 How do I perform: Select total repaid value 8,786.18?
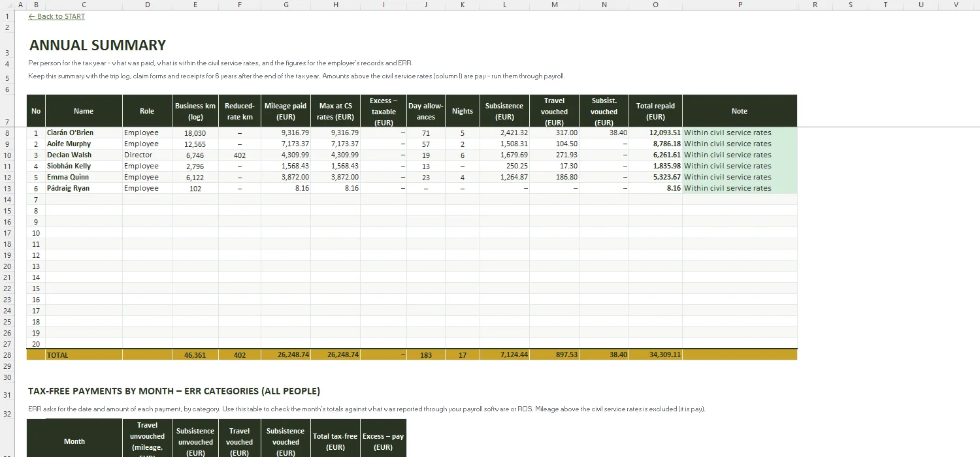(x=655, y=144)
